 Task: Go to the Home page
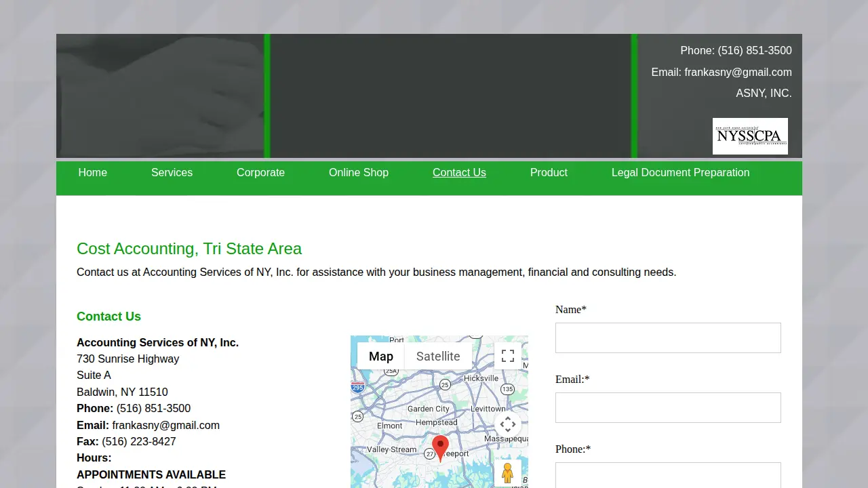click(93, 173)
